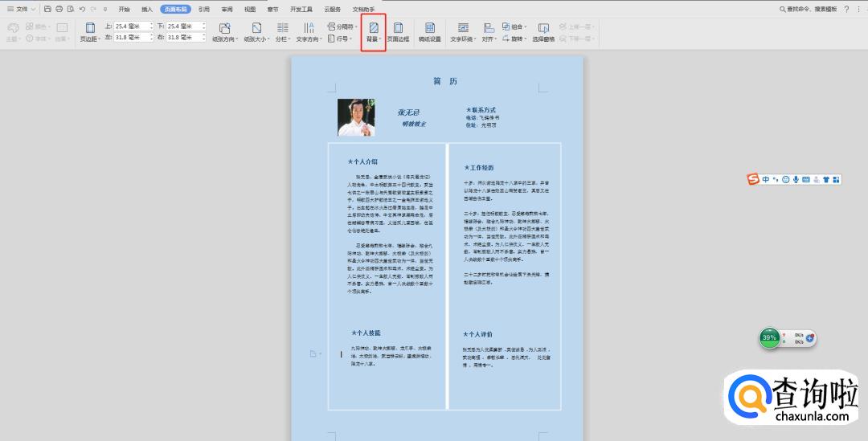This screenshot has height=441, width=868.
Task: Click Sogou microphone voice input icon
Action: [796, 179]
